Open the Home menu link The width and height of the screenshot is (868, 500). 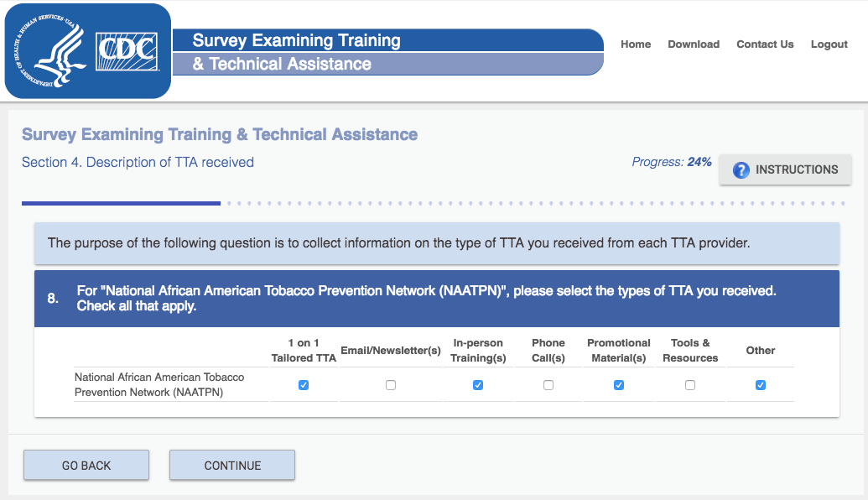636,44
